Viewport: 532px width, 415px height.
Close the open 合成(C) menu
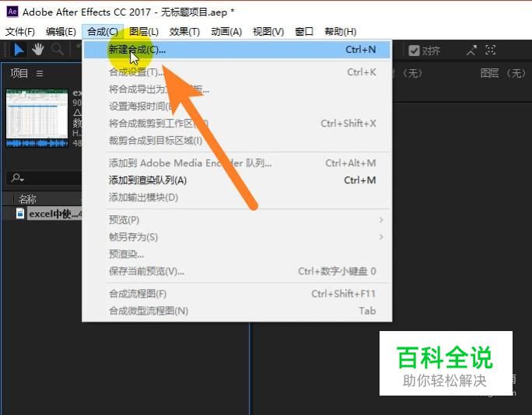[x=103, y=32]
